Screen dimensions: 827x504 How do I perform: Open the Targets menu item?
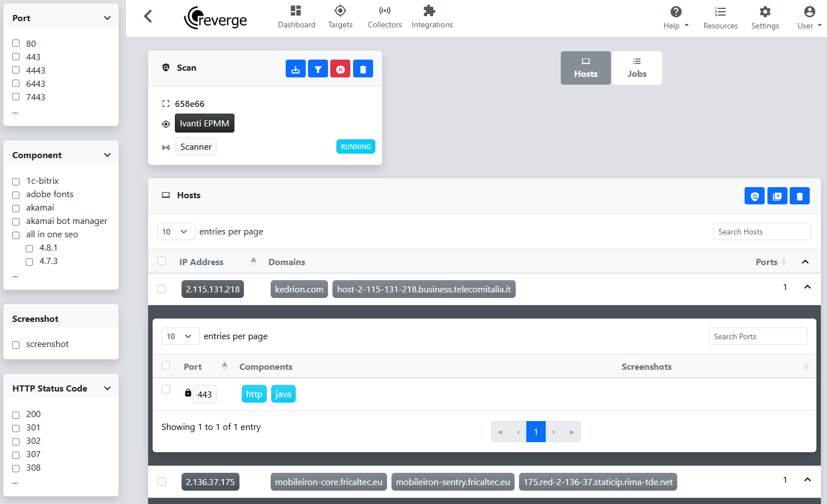coord(340,17)
